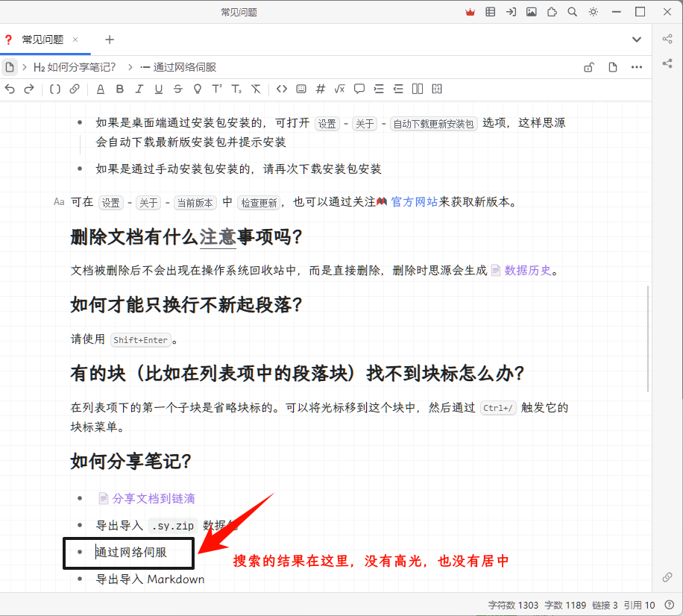Click the link icon at bottom of right sidebar

pos(667,577)
